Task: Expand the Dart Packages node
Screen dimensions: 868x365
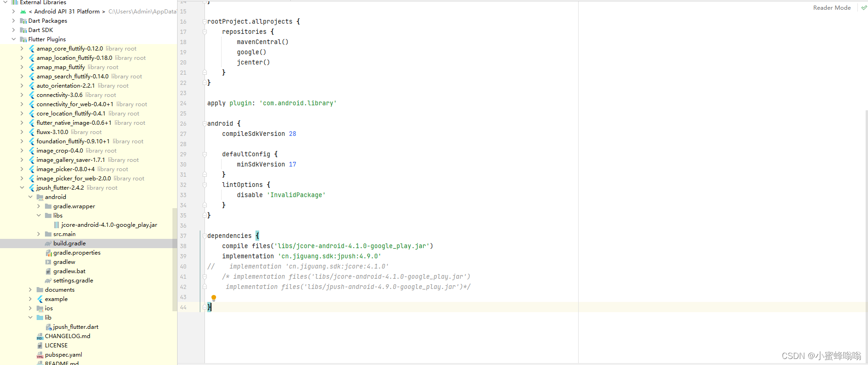Action: tap(13, 21)
